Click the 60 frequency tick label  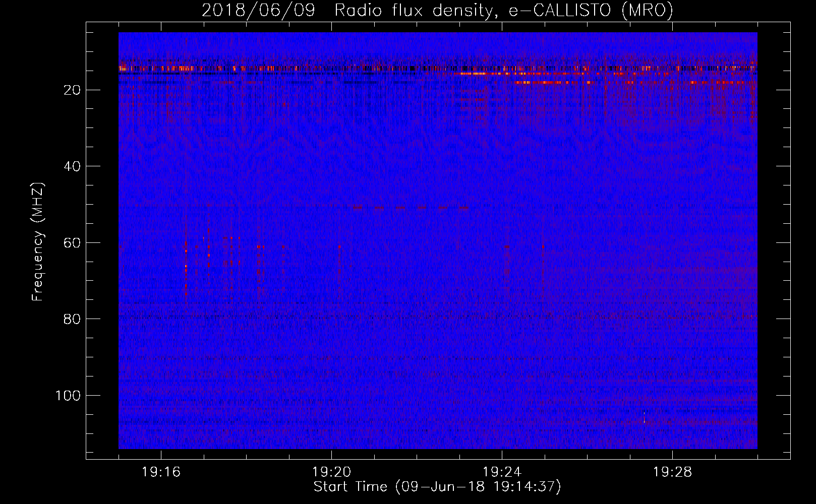(x=73, y=243)
